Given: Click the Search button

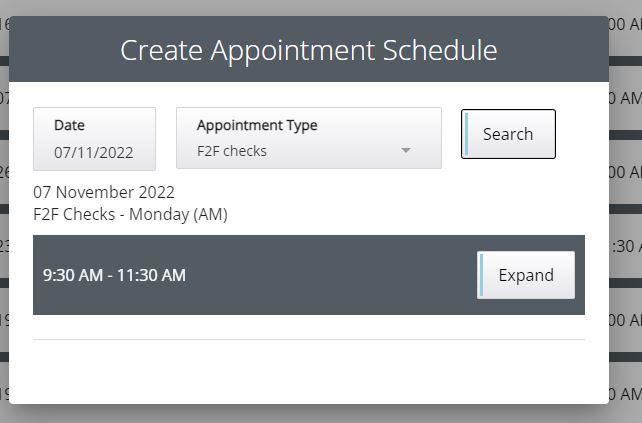Looking at the screenshot, I should (x=508, y=134).
